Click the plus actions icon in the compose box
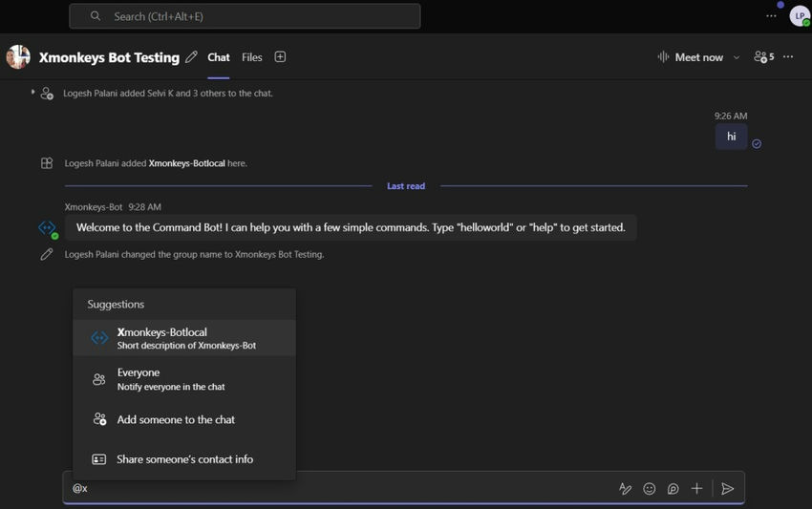 coord(696,489)
